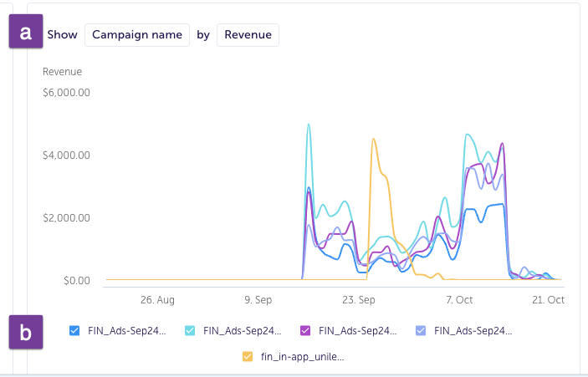The height and width of the screenshot is (377, 588).
Task: Uncheck the dark blue FIN_Ads-Sep24 checkbox
Action: pyautogui.click(x=74, y=330)
